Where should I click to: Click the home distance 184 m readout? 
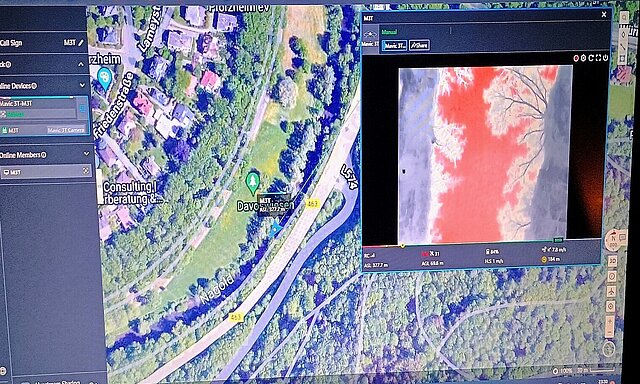(x=551, y=259)
